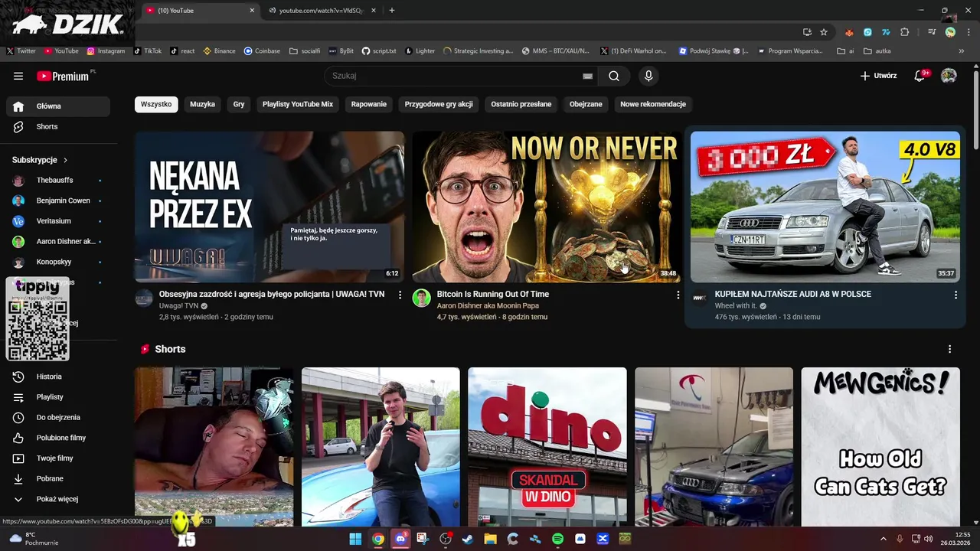This screenshot has height=551, width=980.
Task: Open the YouTube hamburger guide menu
Action: [18, 76]
